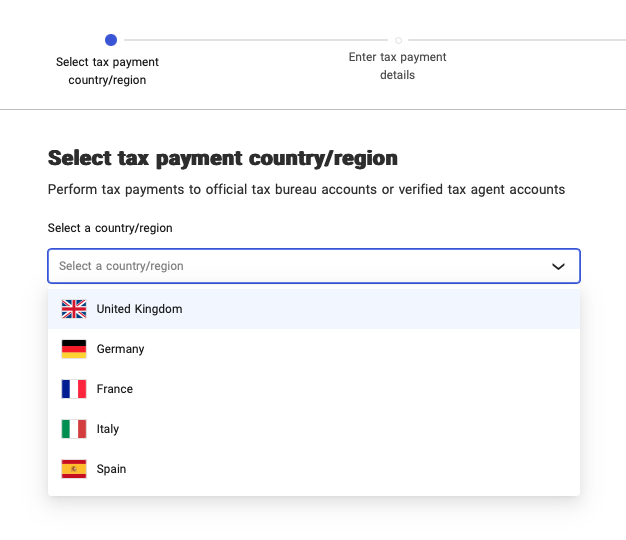The width and height of the screenshot is (626, 540).
Task: Select Germany as the tax country
Action: pos(120,349)
